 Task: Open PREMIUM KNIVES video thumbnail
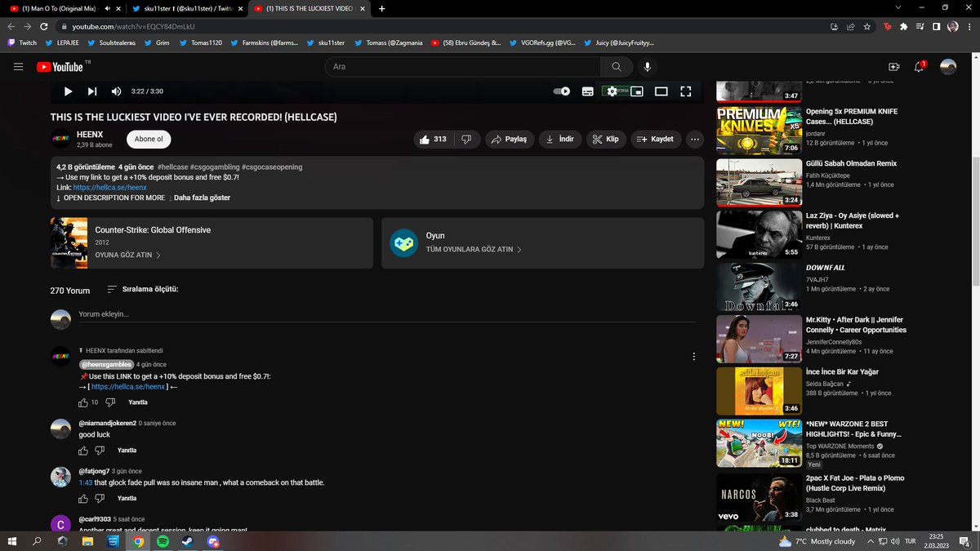point(759,131)
